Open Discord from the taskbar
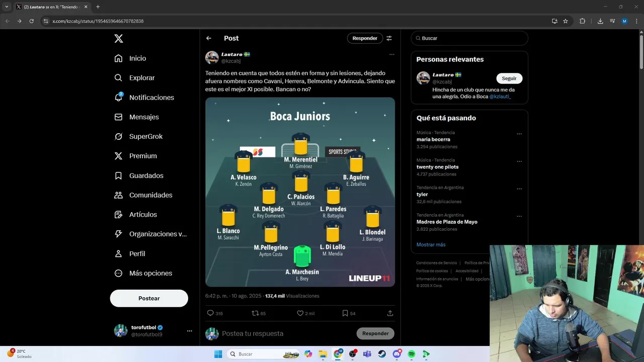The image size is (644, 362). pyautogui.click(x=396, y=354)
